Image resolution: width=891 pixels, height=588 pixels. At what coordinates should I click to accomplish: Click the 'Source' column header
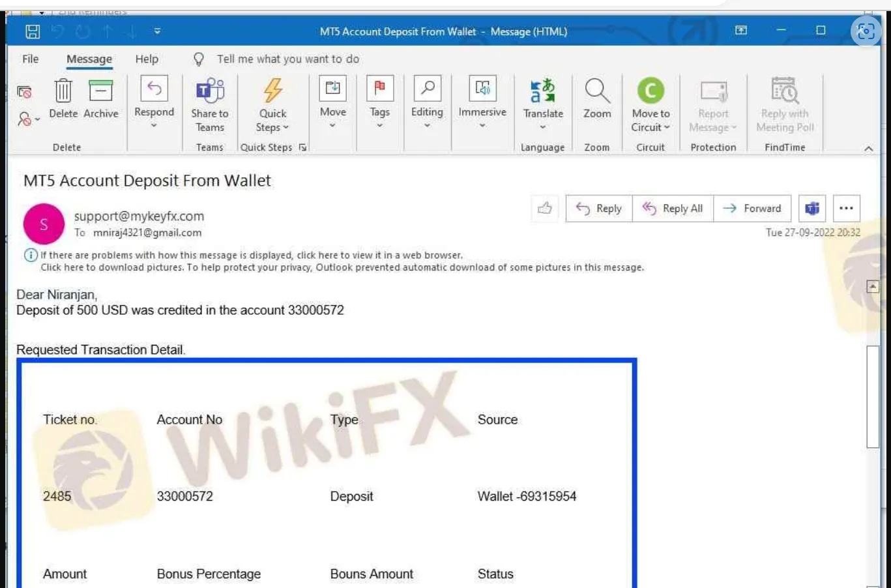(x=497, y=420)
